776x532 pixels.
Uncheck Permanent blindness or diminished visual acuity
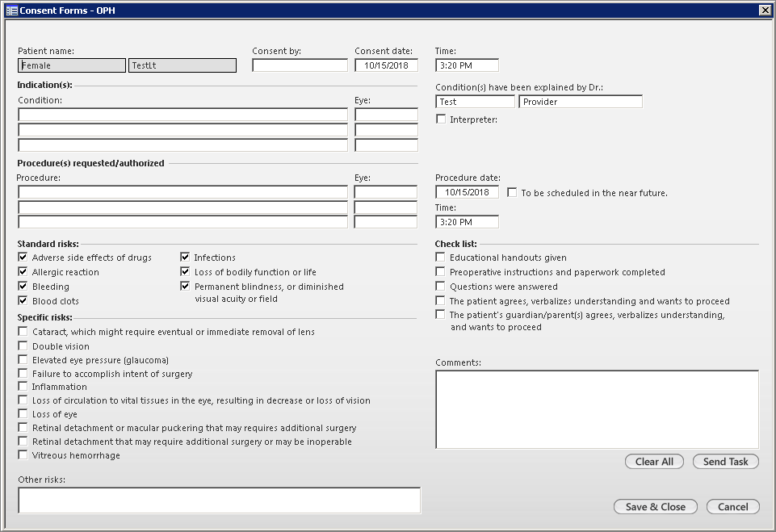(185, 286)
